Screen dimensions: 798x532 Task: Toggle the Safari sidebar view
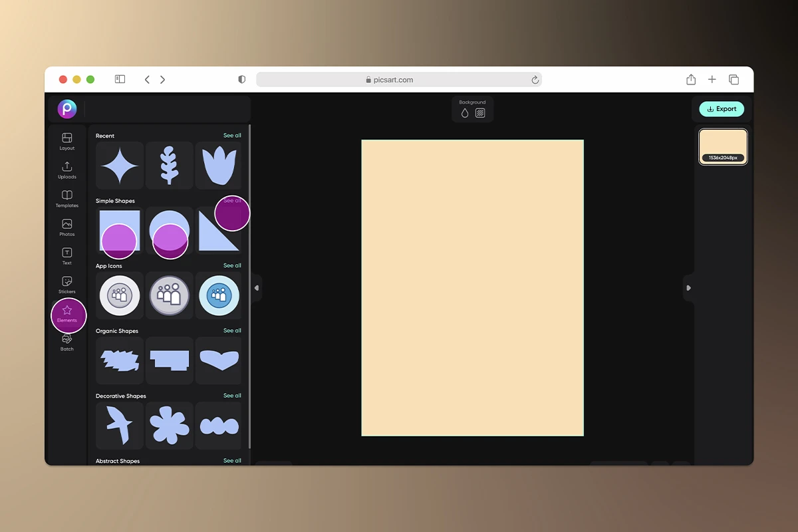point(120,79)
